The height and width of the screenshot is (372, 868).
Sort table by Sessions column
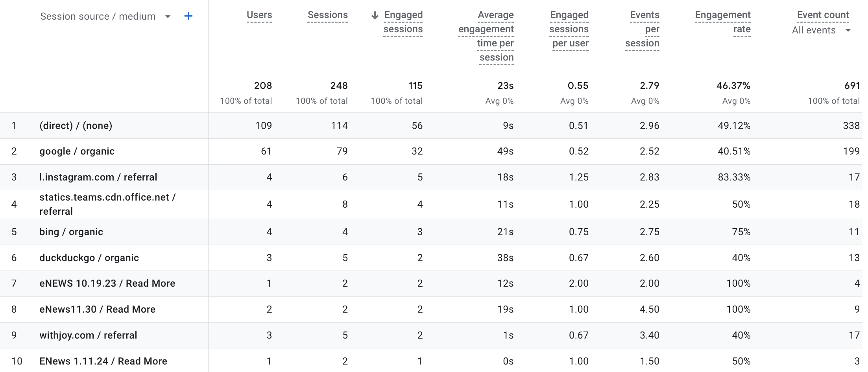[x=327, y=15]
